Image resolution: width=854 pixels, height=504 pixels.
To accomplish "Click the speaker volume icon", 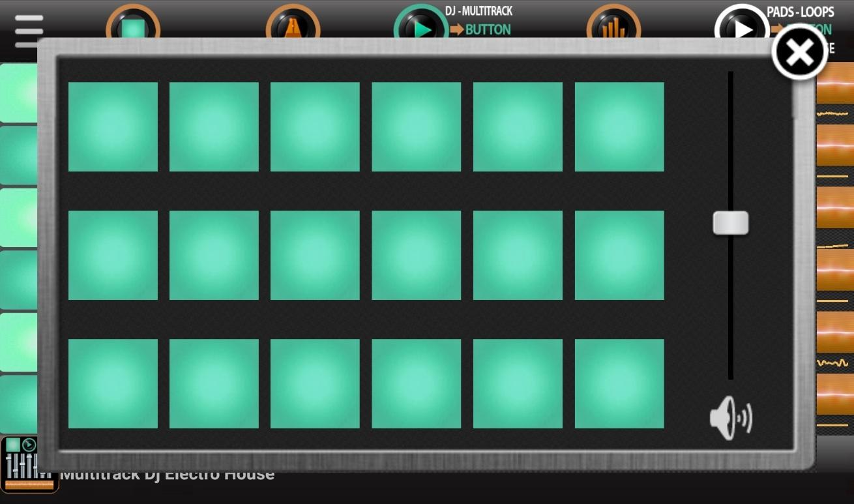I will 731,417.
